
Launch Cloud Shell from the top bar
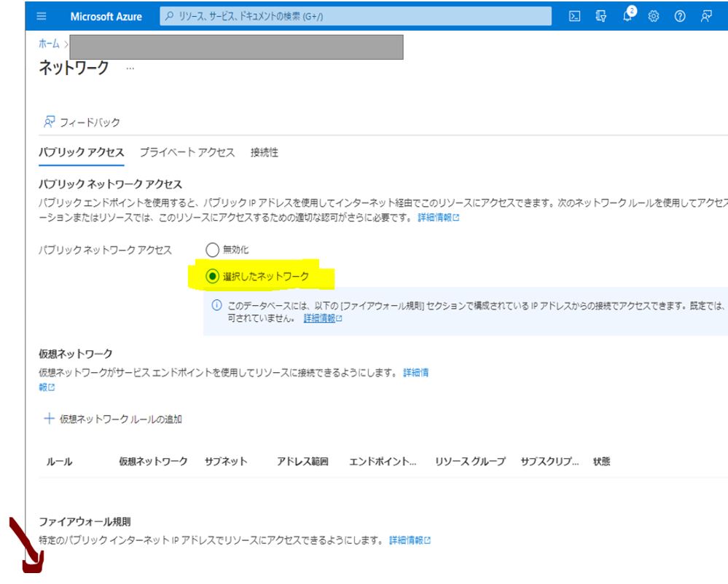[x=574, y=16]
